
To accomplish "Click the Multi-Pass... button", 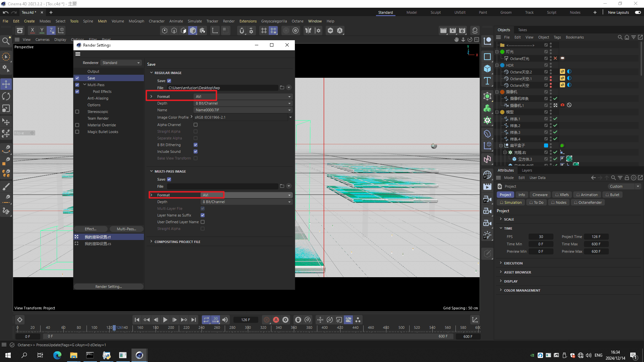I will click(126, 229).
